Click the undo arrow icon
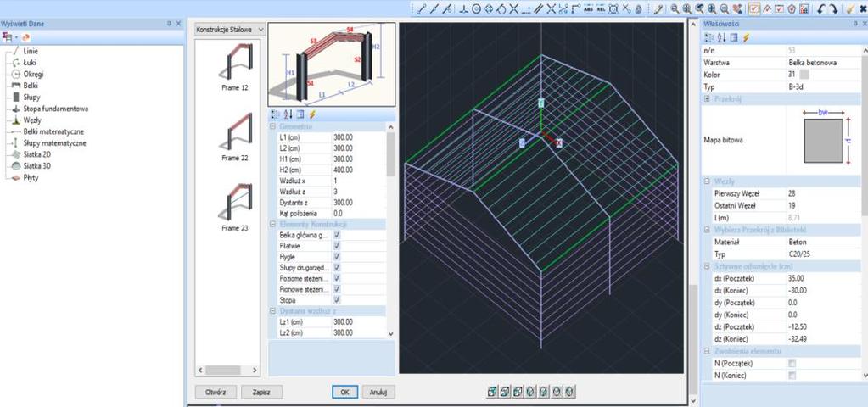 pyautogui.click(x=821, y=8)
